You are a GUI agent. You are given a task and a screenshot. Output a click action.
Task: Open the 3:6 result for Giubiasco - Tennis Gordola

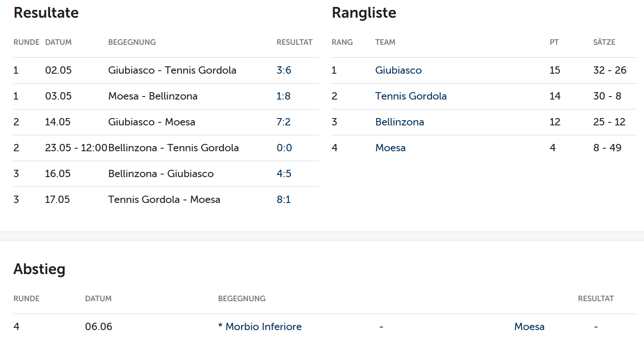(284, 70)
